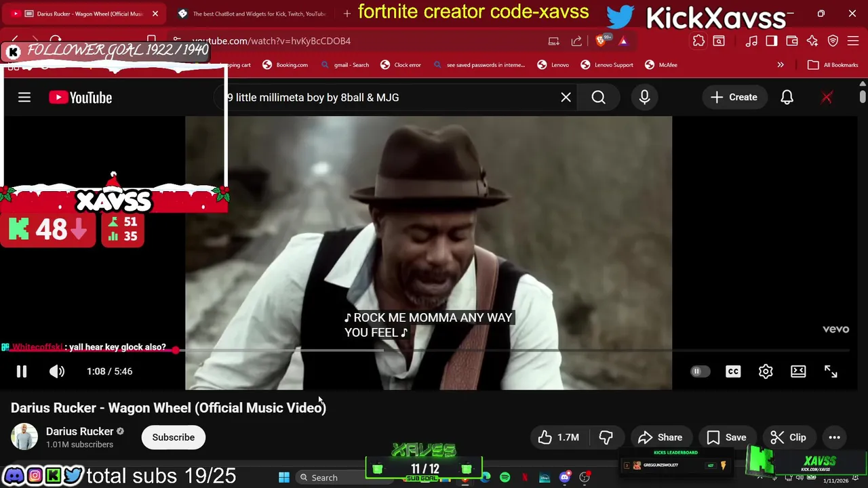The width and height of the screenshot is (868, 488).
Task: Open All Bookmarks folder
Action: [x=833, y=65]
